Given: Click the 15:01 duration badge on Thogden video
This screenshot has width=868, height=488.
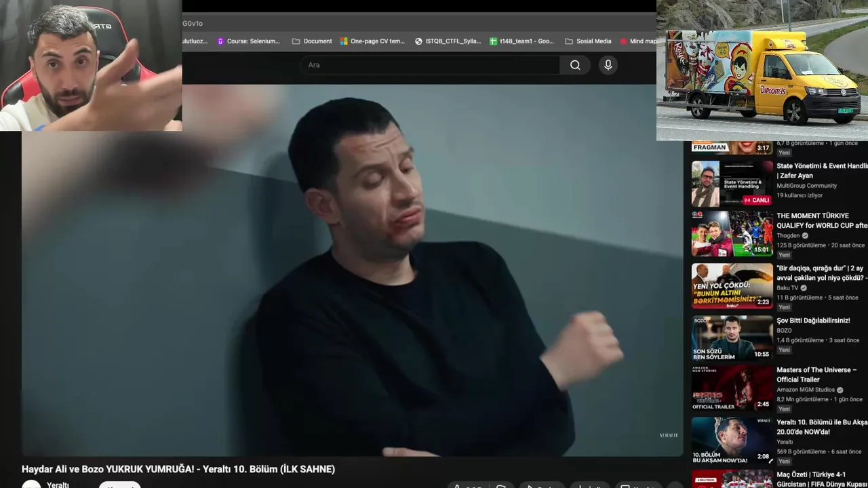Looking at the screenshot, I should coord(762,250).
